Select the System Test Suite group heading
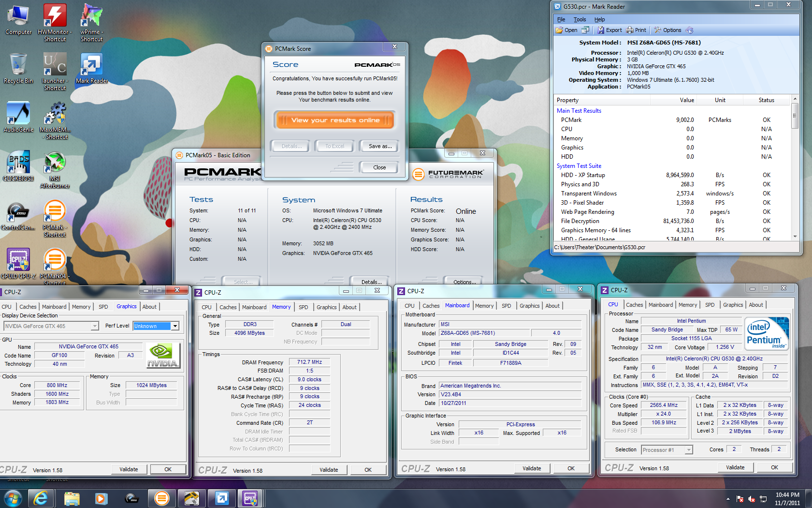Image resolution: width=812 pixels, height=508 pixels. pyautogui.click(x=579, y=166)
